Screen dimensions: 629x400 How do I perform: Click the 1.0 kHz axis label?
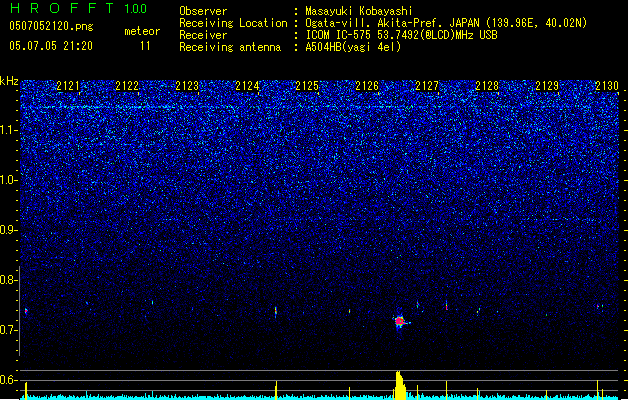tap(8, 180)
